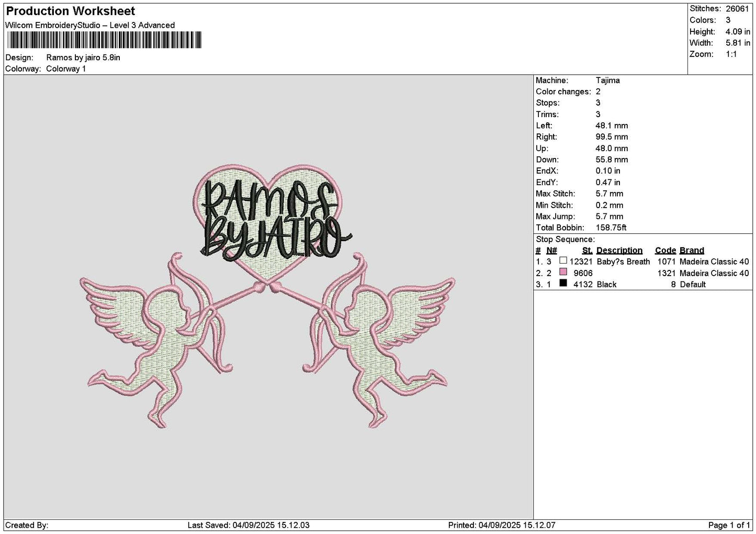Screen dimensions: 756x534
Task: Click the stitch count 12321 in row 1
Action: (x=581, y=262)
